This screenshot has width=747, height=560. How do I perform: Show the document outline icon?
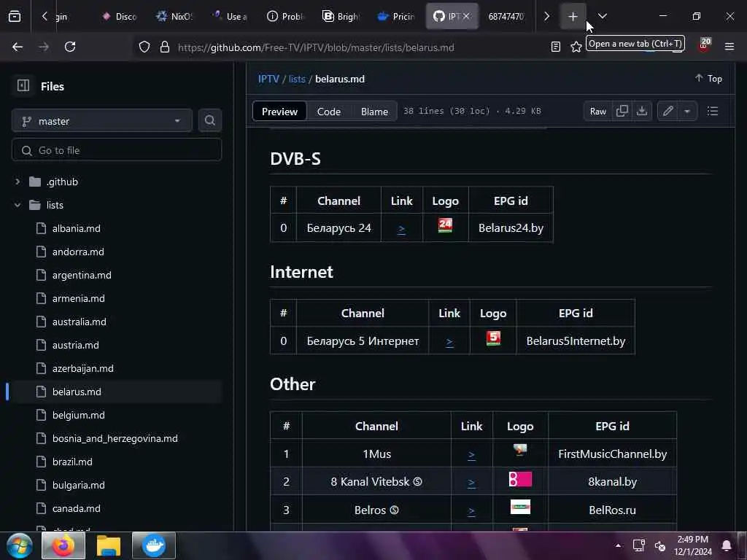click(x=712, y=112)
